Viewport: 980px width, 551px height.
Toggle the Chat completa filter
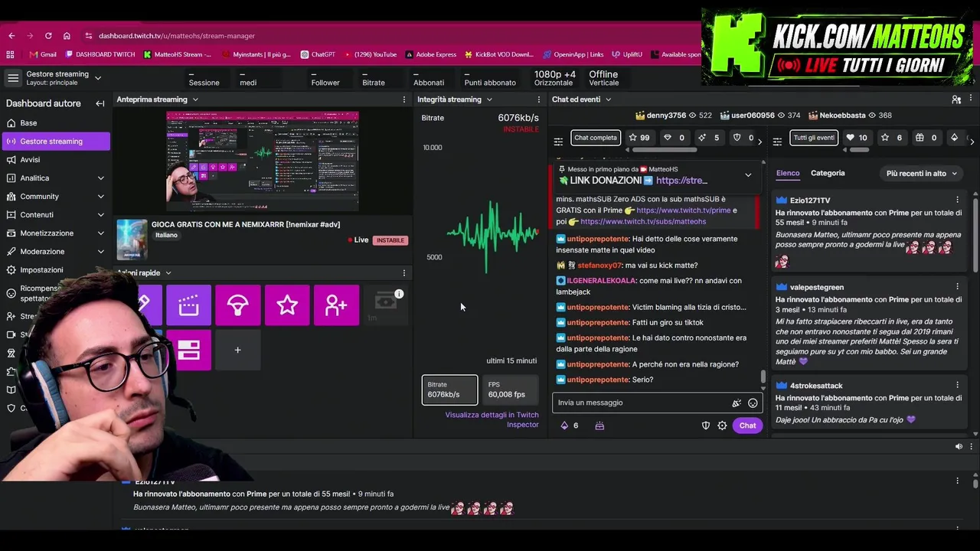point(595,138)
